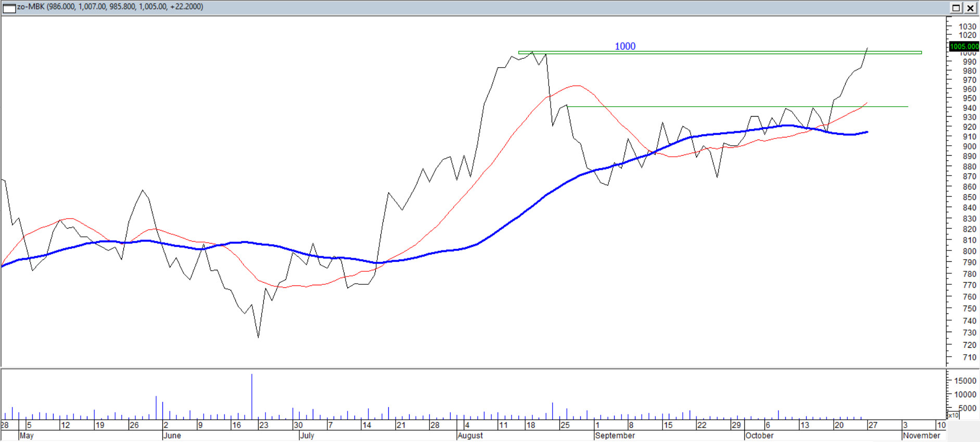Click the tallest volume bar in June
The width and height of the screenshot is (980, 442).
tap(252, 396)
